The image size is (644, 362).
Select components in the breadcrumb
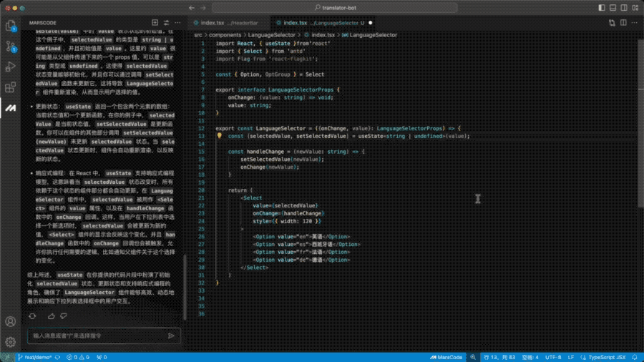pyautogui.click(x=225, y=35)
